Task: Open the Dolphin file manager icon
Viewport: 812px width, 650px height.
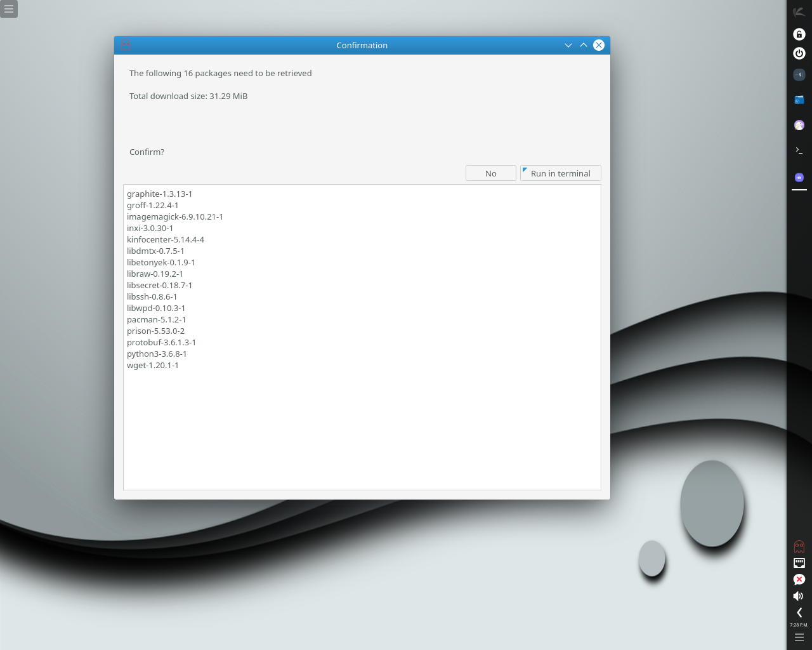Action: tap(799, 100)
